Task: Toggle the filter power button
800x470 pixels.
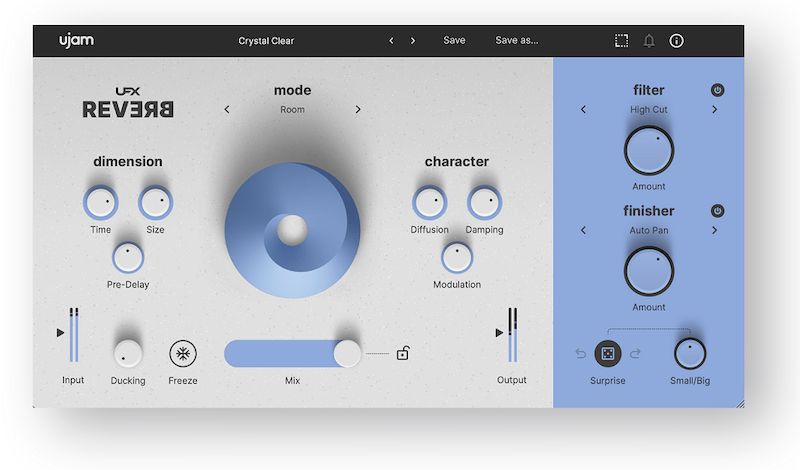Action: pos(717,90)
